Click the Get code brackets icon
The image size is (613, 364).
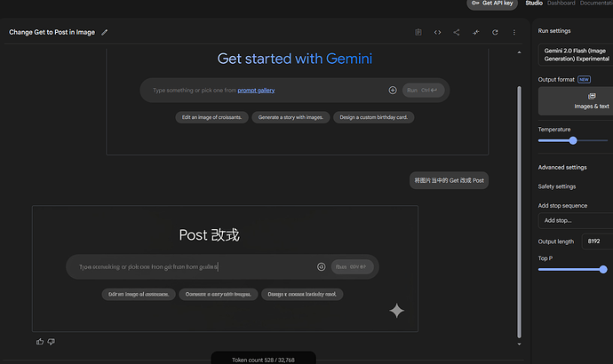pos(437,33)
